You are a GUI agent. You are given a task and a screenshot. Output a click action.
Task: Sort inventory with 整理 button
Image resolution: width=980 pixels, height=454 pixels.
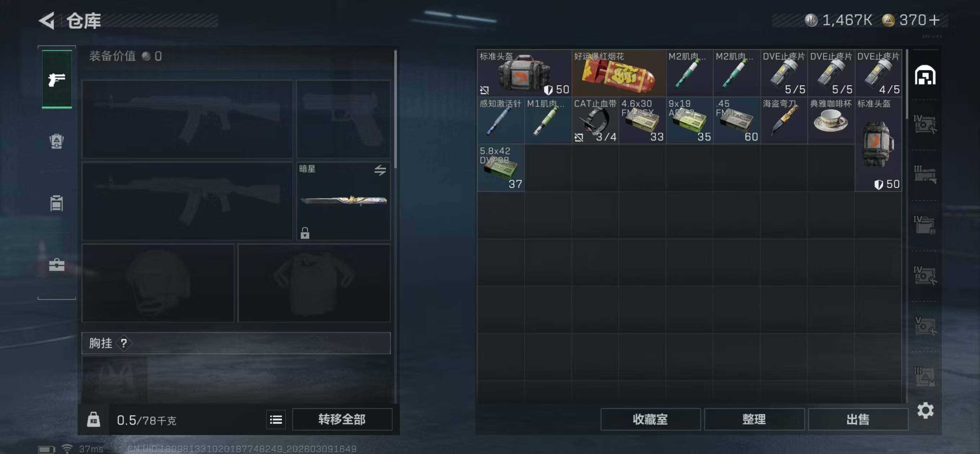754,419
